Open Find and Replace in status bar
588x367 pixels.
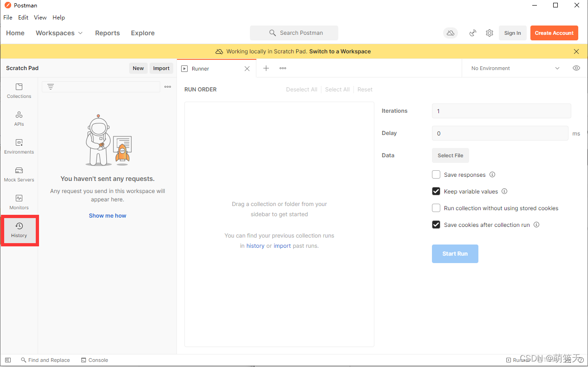coord(46,360)
